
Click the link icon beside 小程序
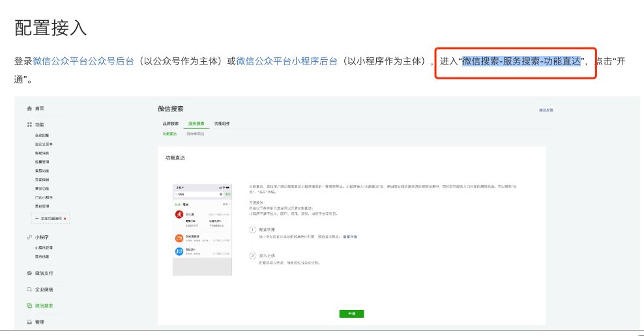[29, 237]
